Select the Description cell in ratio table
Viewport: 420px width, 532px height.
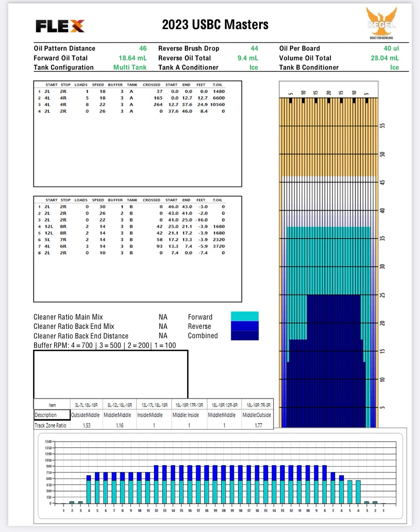(52, 415)
